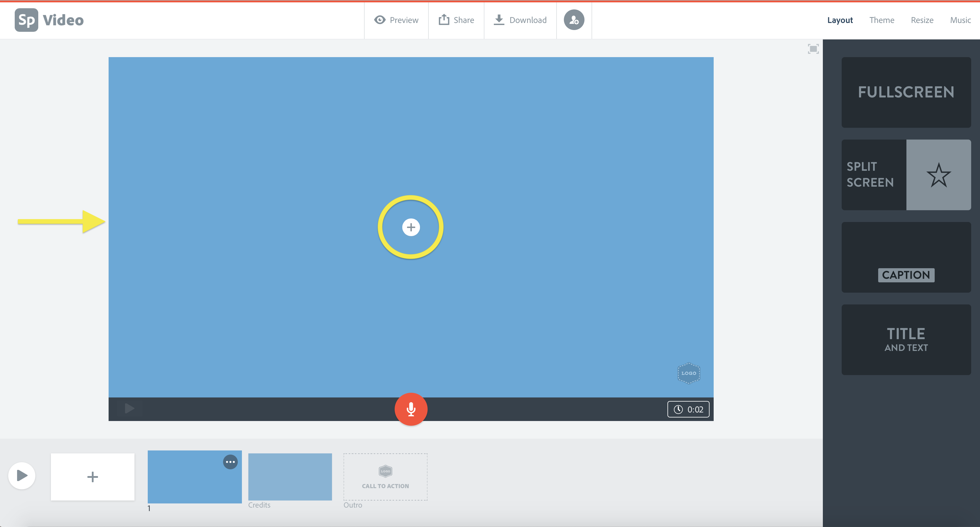980x527 pixels.
Task: Select the Credits slide thumbnail
Action: coord(290,477)
